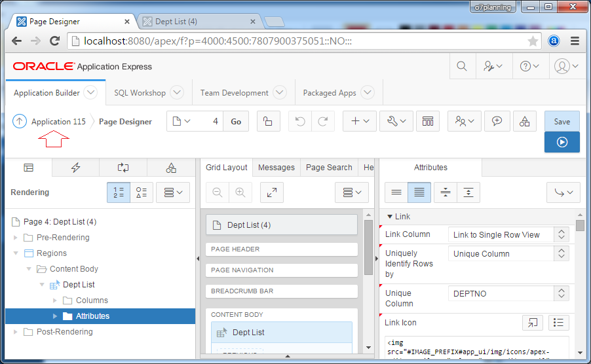
Task: Switch to the Page Search tab
Action: [x=329, y=168]
